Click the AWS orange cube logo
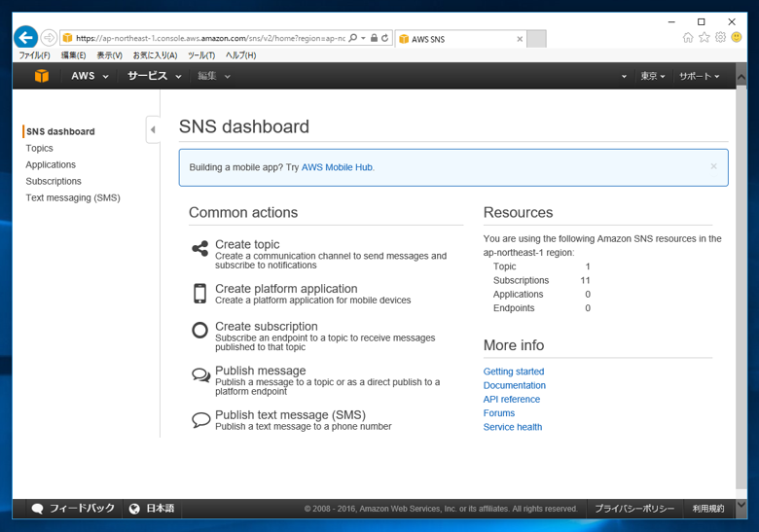Screen dimensions: 759x532 (42, 76)
